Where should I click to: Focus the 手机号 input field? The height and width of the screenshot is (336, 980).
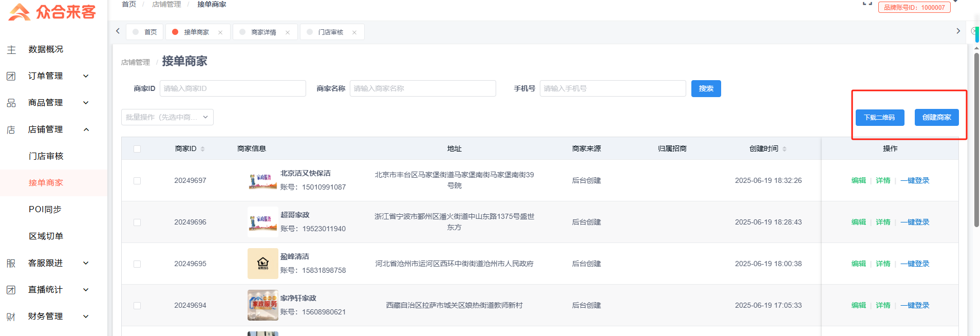click(613, 88)
